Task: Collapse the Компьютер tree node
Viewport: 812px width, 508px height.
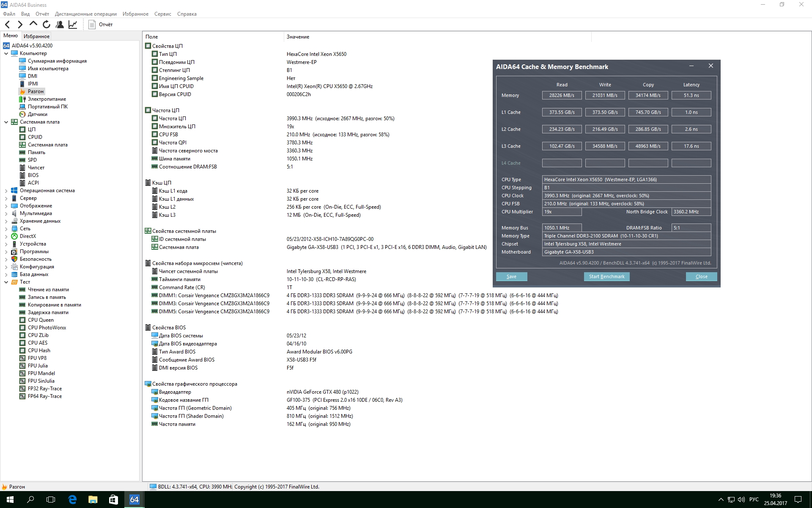Action: [6, 53]
